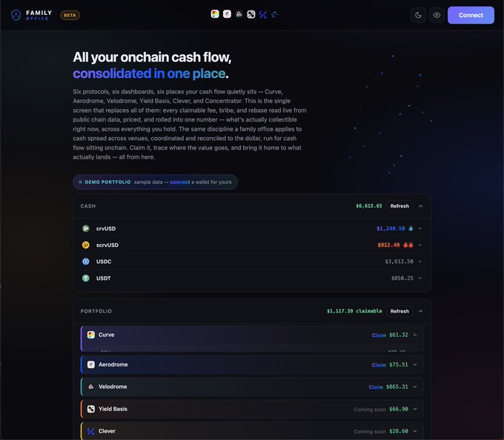
Task: Expand the Yield Basis portfolio row
Action: [415, 409]
